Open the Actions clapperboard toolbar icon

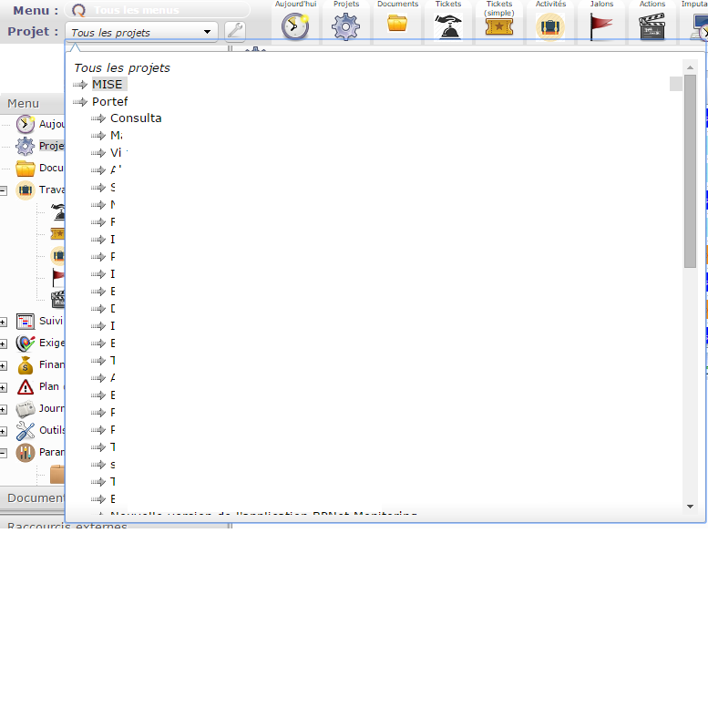652,26
